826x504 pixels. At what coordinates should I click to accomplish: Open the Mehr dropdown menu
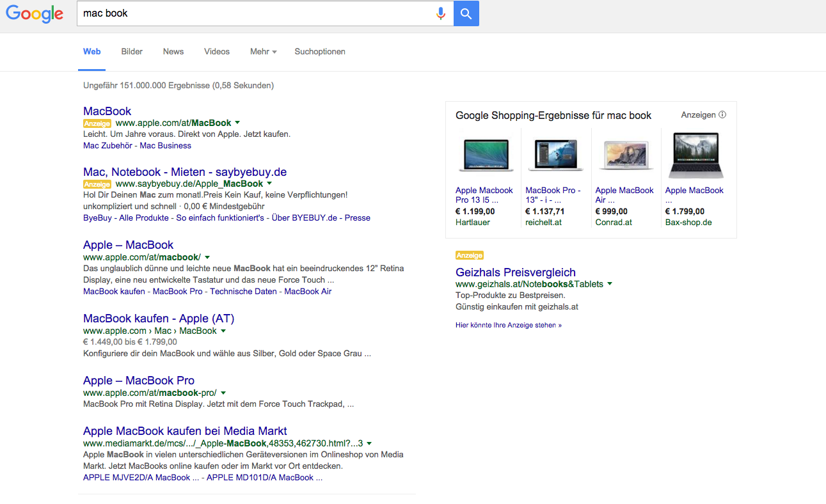point(263,52)
